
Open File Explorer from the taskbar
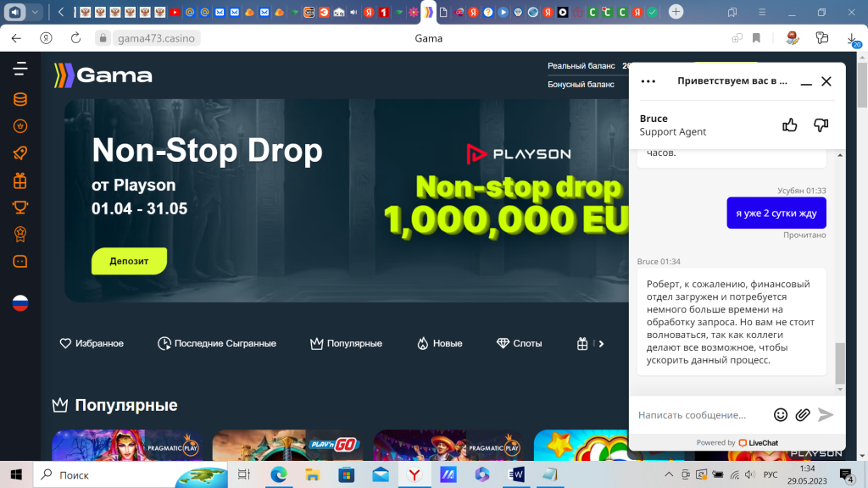coord(312,474)
